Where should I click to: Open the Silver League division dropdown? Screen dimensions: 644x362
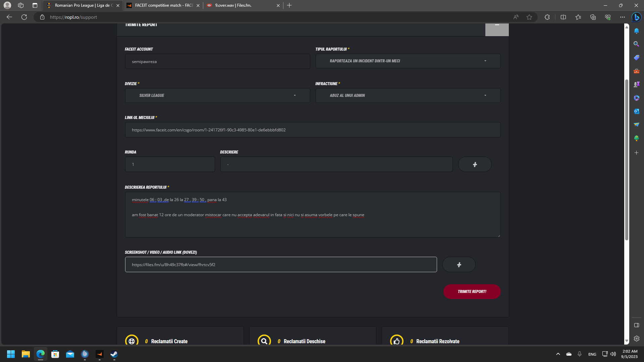point(217,96)
